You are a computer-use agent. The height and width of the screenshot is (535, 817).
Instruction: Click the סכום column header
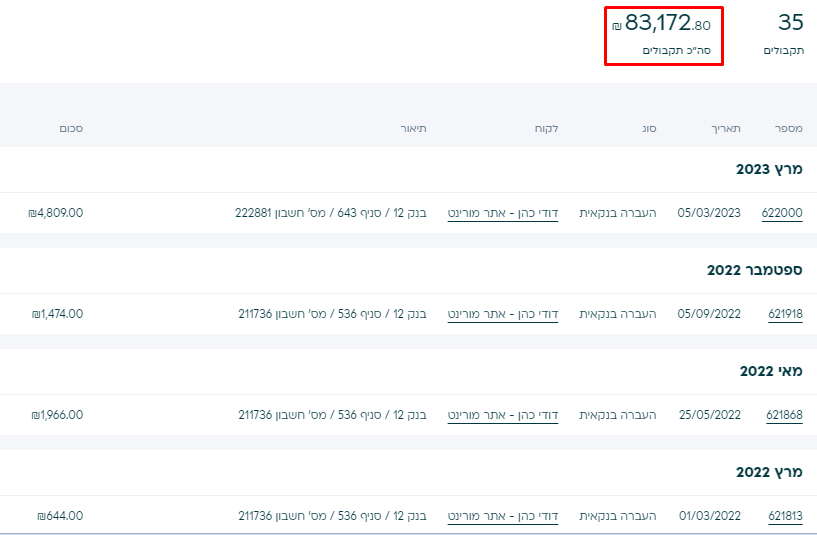tap(71, 128)
